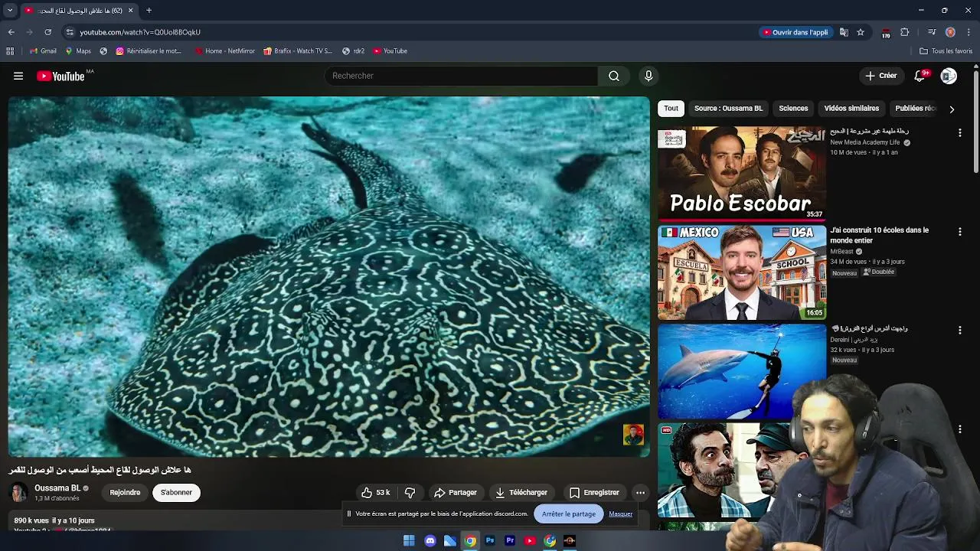The height and width of the screenshot is (551, 980).
Task: Open options for Pablo Escobar video
Action: (959, 133)
